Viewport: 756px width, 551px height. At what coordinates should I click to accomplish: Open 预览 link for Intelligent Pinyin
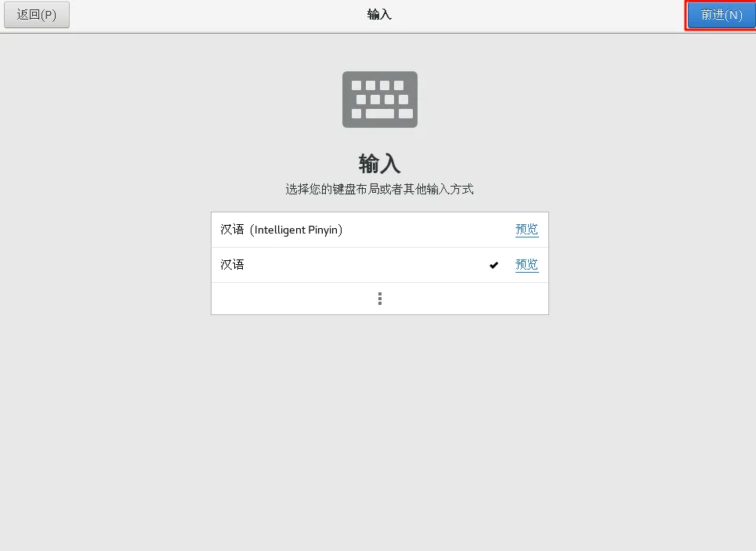click(526, 229)
